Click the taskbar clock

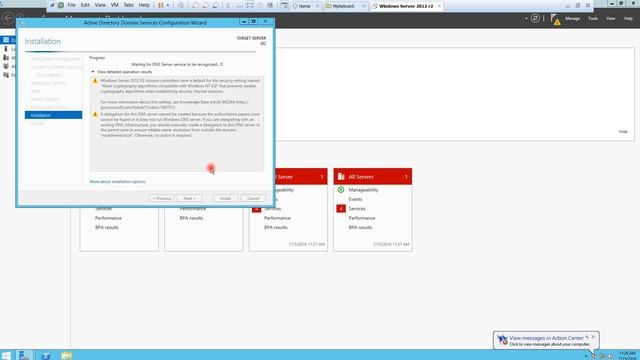click(x=627, y=355)
